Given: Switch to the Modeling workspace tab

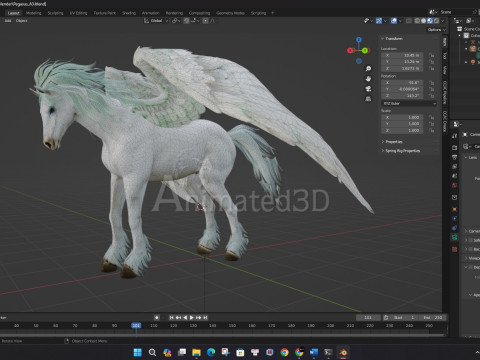Looking at the screenshot, I should click(33, 13).
